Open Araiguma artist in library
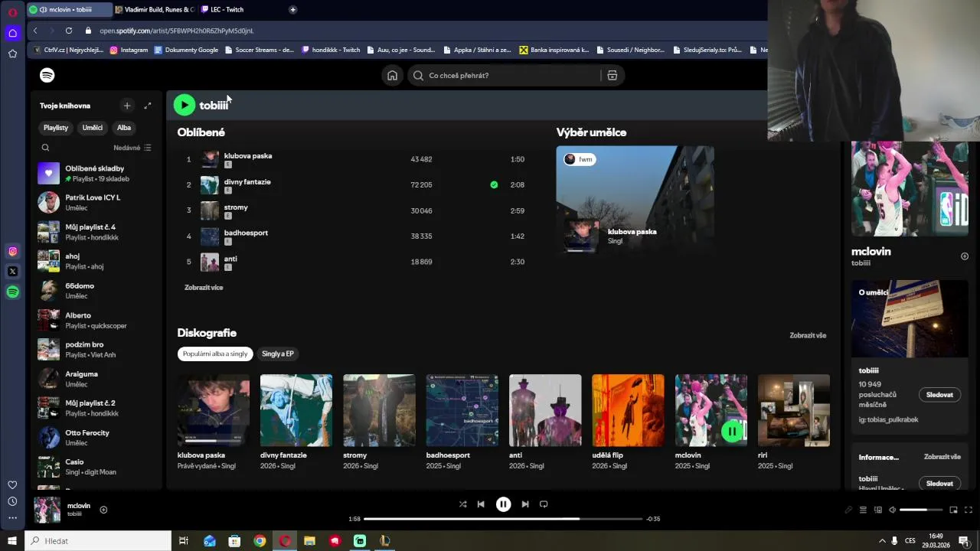The image size is (980, 551). pos(98,379)
